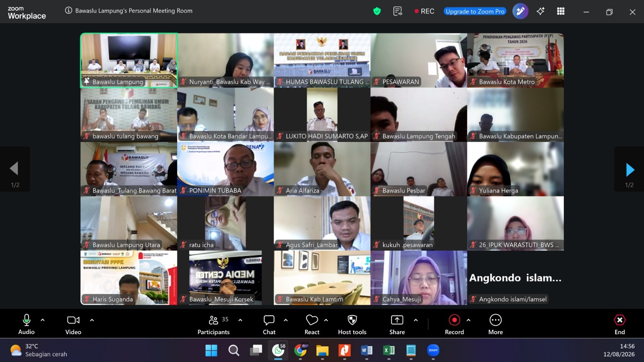644x362 pixels.
Task: Open Google Chrome from the taskbar
Action: coord(300,350)
